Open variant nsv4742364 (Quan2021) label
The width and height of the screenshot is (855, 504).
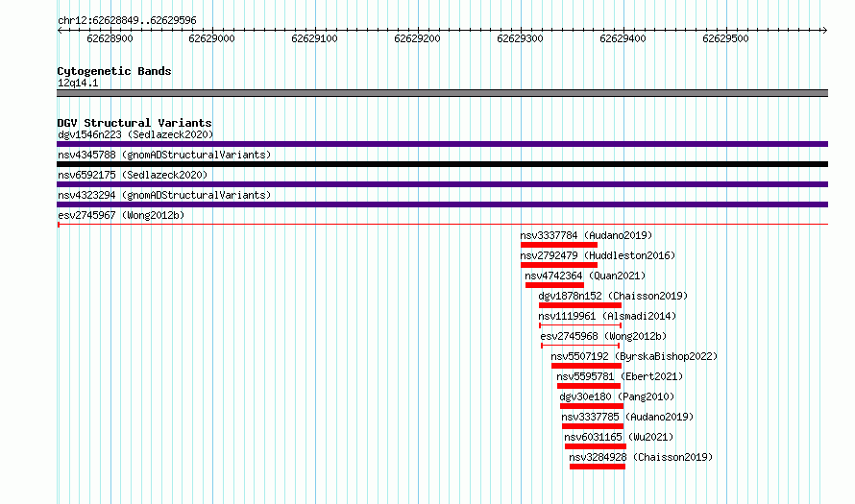pyautogui.click(x=585, y=276)
